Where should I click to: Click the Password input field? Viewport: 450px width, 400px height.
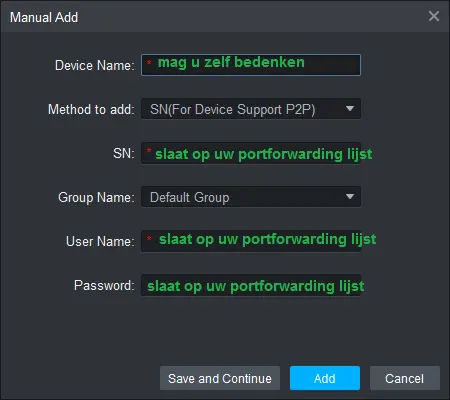[251, 285]
